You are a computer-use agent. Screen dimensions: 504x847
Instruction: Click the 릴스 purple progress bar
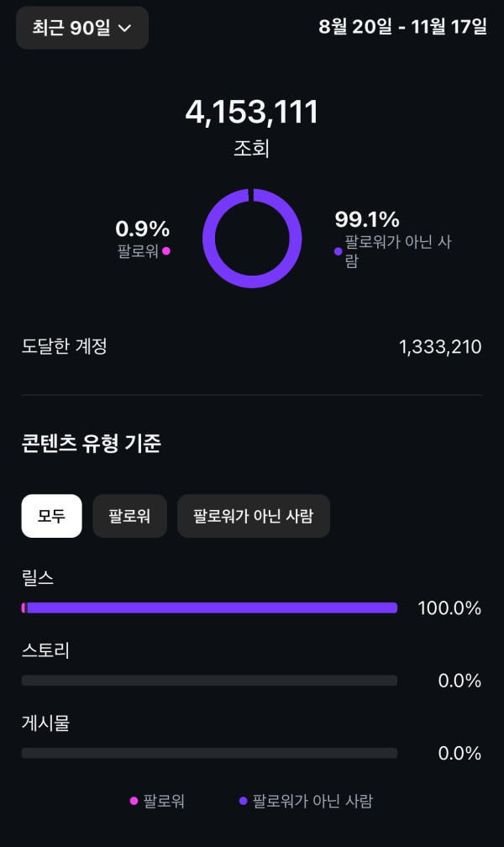210,608
